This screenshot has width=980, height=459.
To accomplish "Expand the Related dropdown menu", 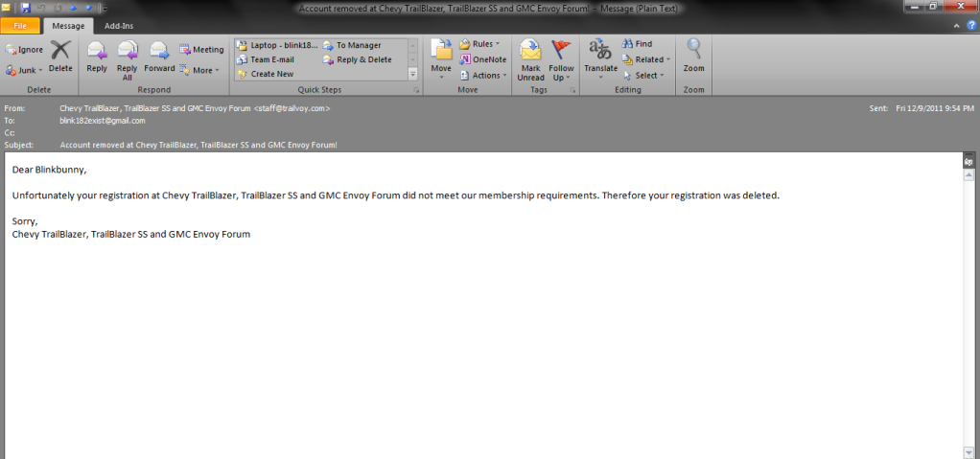I will click(x=645, y=59).
